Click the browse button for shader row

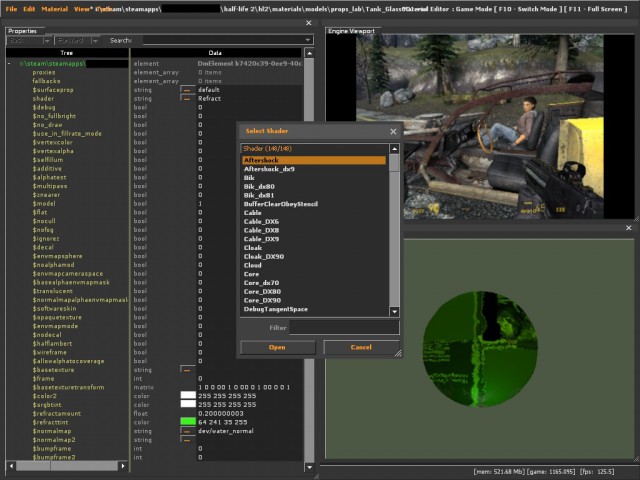(188, 99)
